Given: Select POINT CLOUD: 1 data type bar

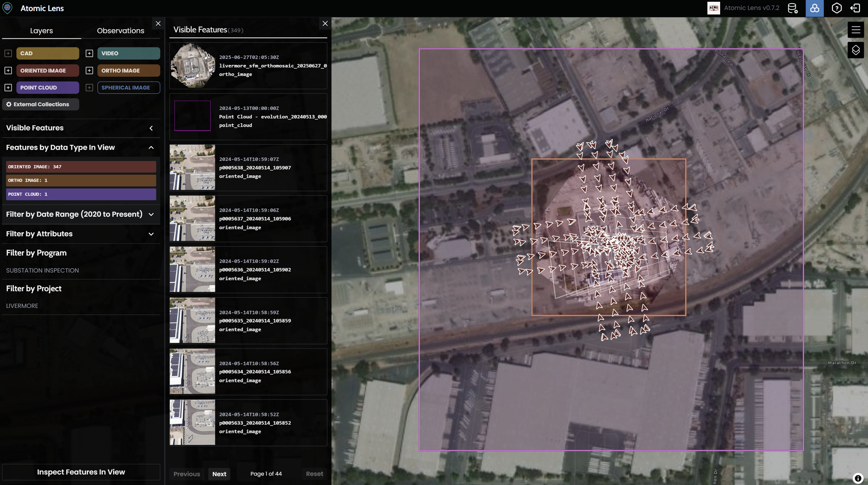Looking at the screenshot, I should tap(81, 194).
